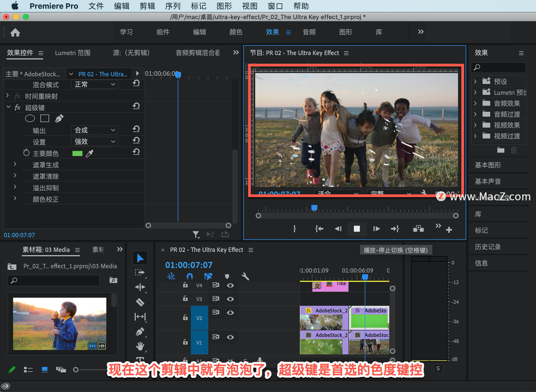This screenshot has height=392, width=536.
Task: Reset the 混合模式 parameter
Action: (136, 83)
